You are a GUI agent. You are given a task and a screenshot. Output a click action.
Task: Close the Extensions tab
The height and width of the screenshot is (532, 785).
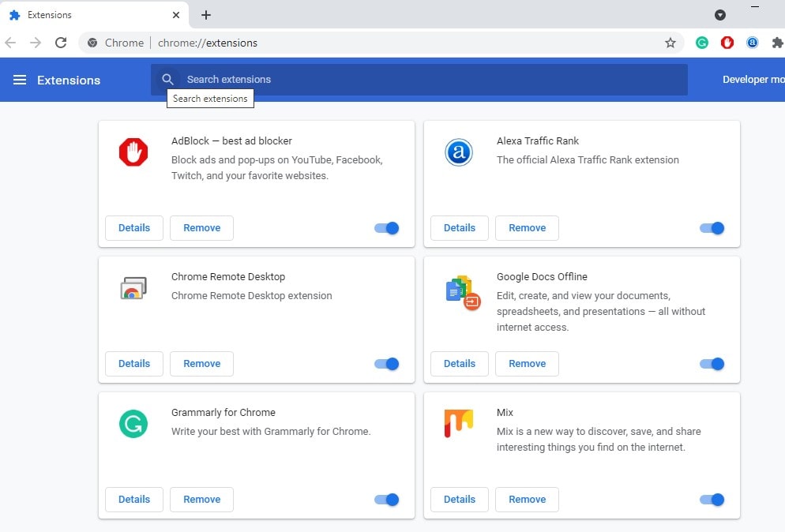pyautogui.click(x=176, y=15)
